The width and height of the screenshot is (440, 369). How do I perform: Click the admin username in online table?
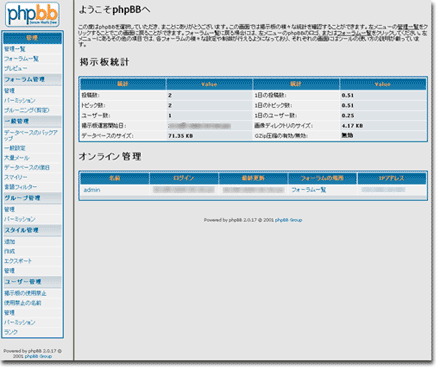click(92, 190)
